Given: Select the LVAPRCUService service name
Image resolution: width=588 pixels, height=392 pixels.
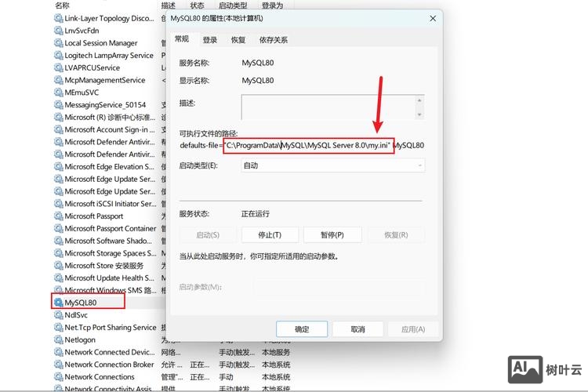Looking at the screenshot, I should (93, 67).
